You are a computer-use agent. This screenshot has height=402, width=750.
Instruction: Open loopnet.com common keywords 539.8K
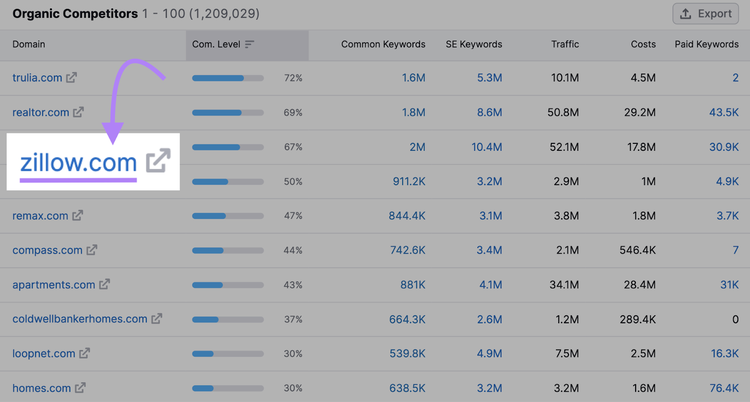[407, 354]
